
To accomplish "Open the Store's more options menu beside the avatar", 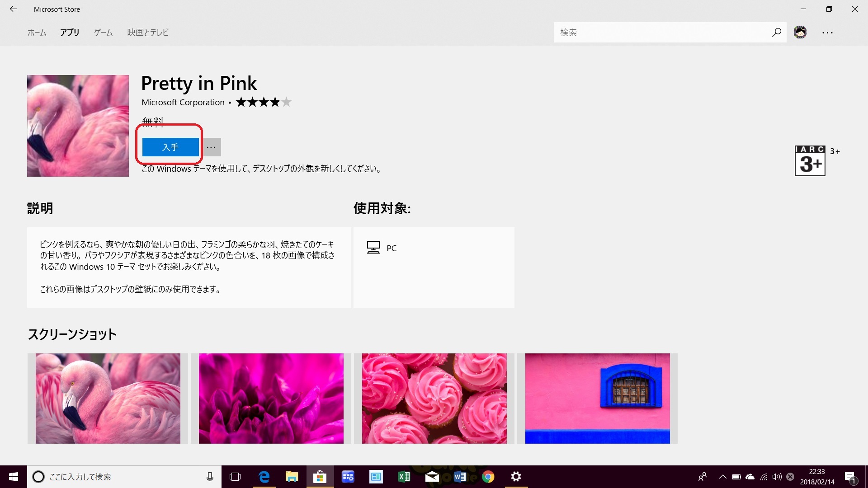I will pyautogui.click(x=827, y=33).
